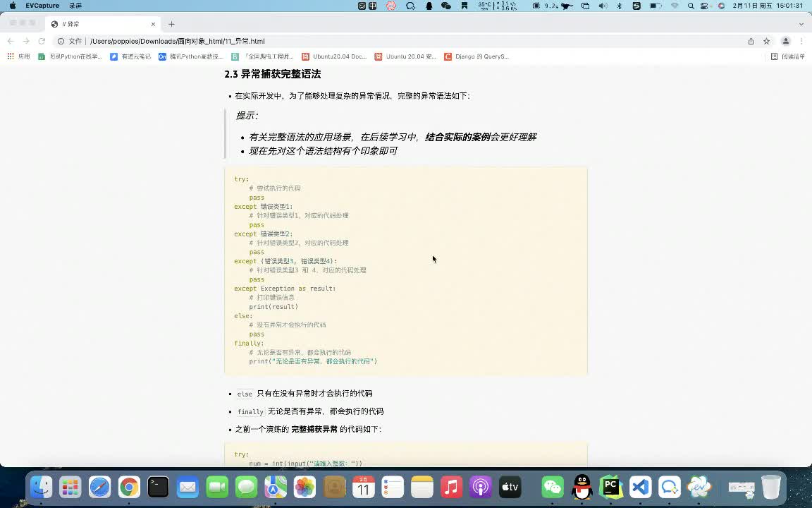This screenshot has height=508, width=812.
Task: Click the Chrome icon in the Dock
Action: pos(129,488)
